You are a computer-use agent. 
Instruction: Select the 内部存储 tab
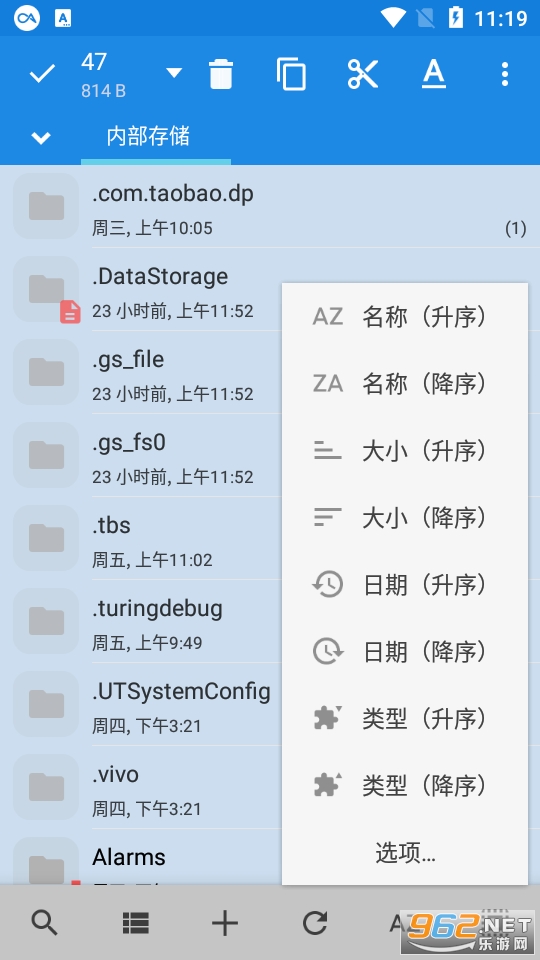[148, 136]
